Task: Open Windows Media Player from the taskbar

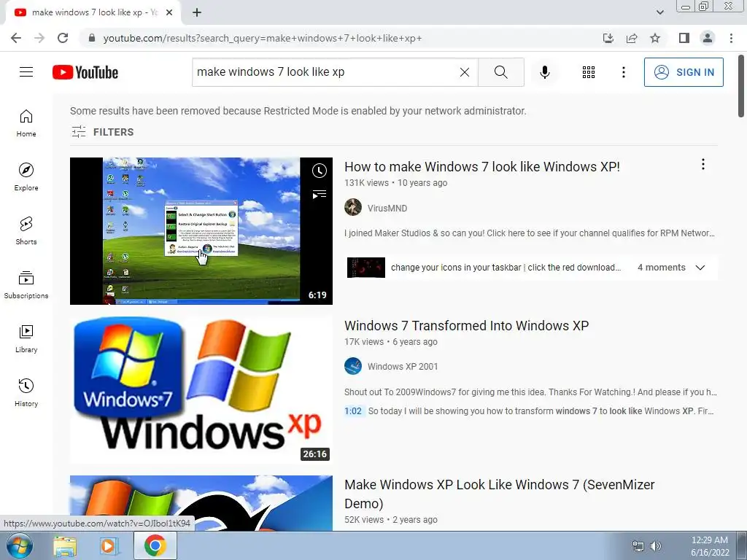Action: (x=109, y=546)
